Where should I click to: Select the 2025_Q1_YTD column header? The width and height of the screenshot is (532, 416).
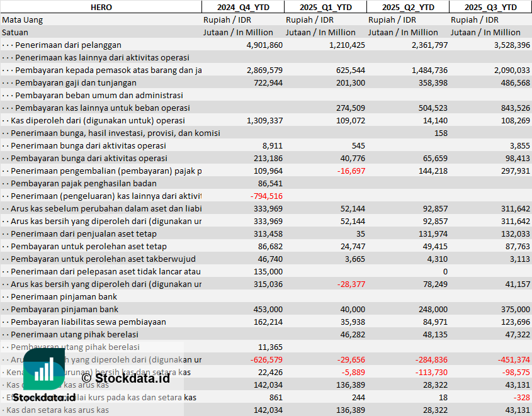coord(325,7)
